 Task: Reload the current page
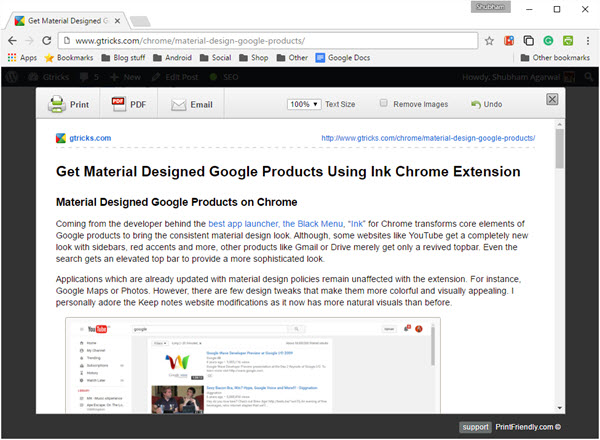point(47,41)
